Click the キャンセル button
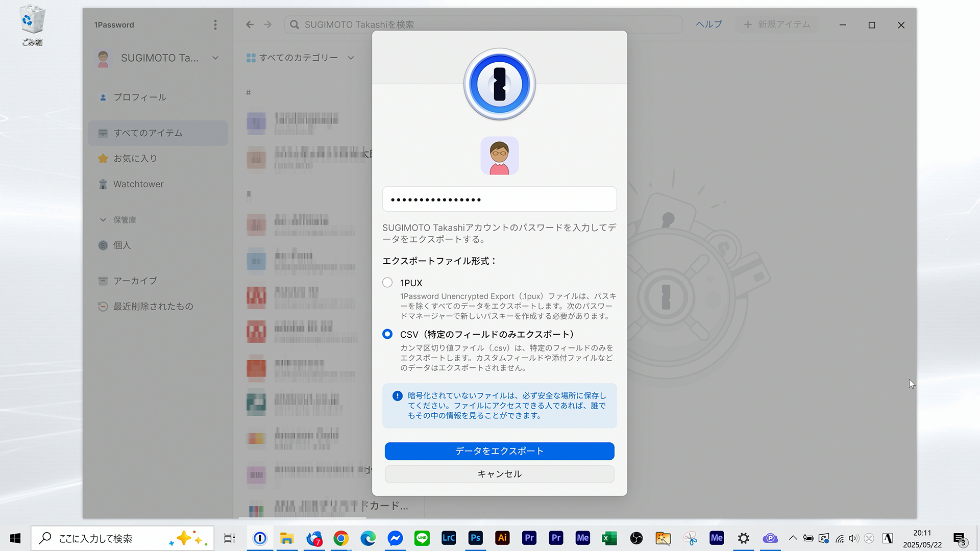Viewport: 980px width, 551px height. tap(499, 474)
